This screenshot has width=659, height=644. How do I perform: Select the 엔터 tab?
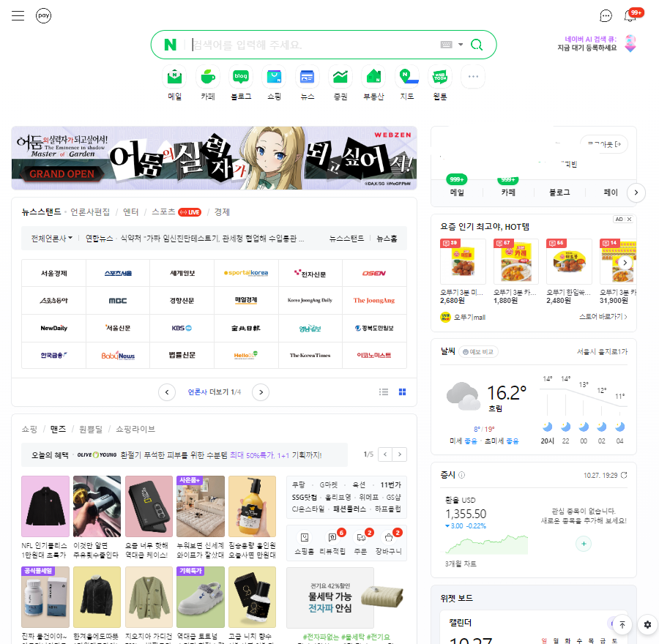(131, 211)
